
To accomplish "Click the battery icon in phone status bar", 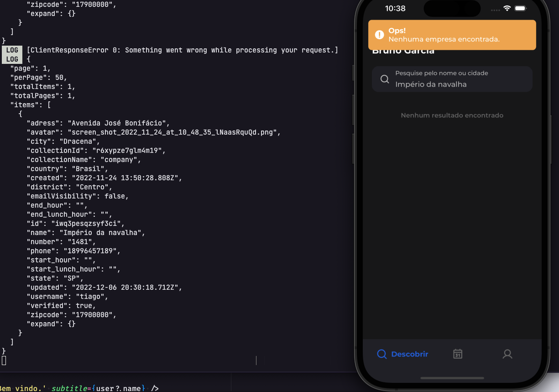I will 520,9.
